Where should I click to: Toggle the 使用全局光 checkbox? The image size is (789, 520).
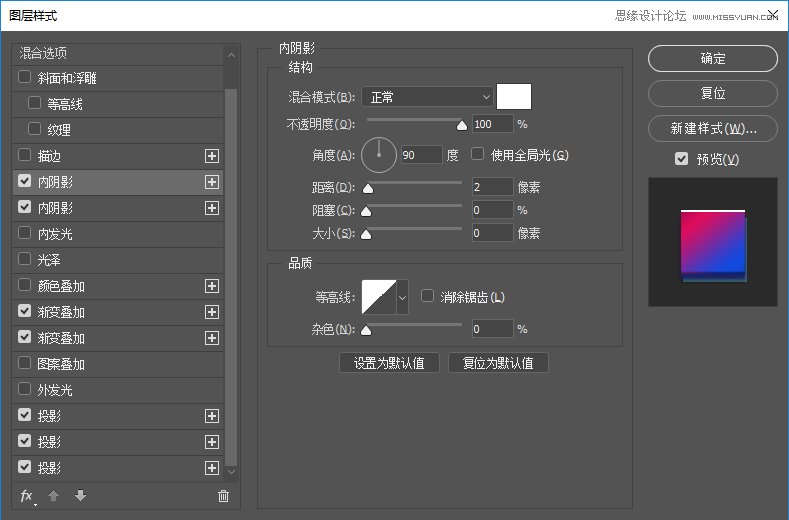click(x=478, y=154)
